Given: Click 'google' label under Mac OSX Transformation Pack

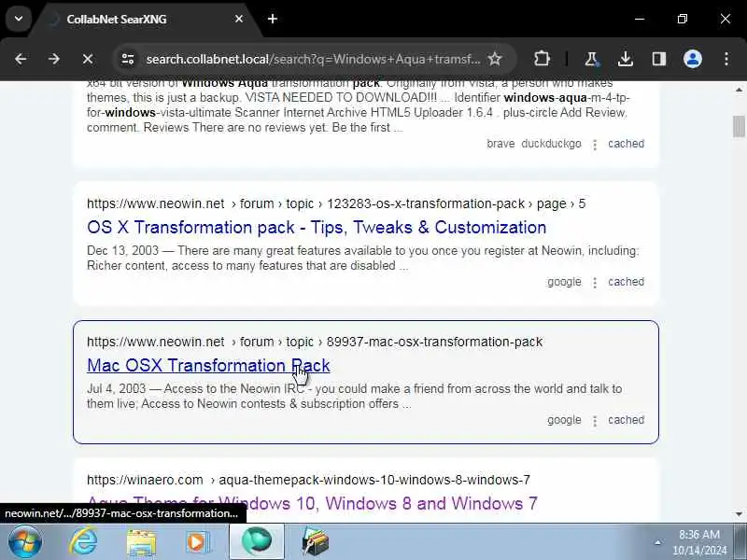Looking at the screenshot, I should pyautogui.click(x=564, y=420).
